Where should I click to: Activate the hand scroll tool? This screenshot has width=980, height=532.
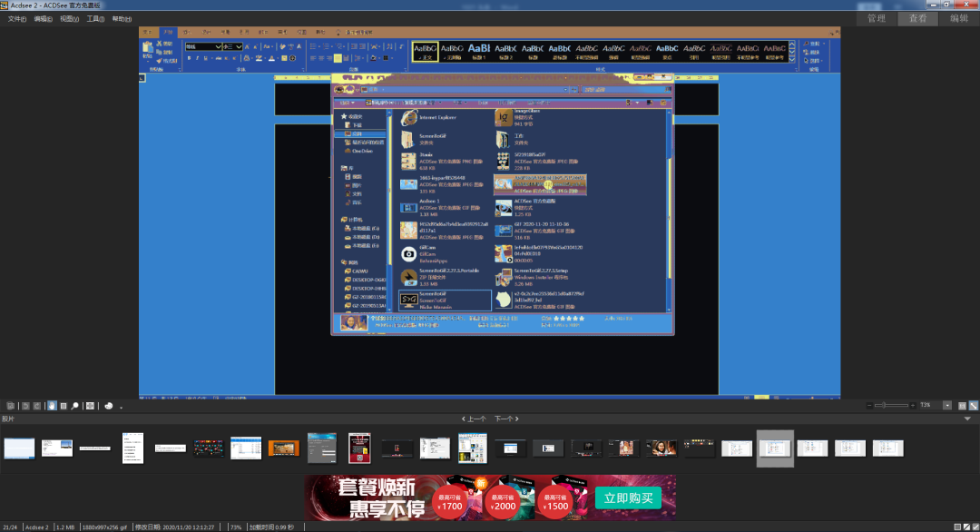(52, 406)
